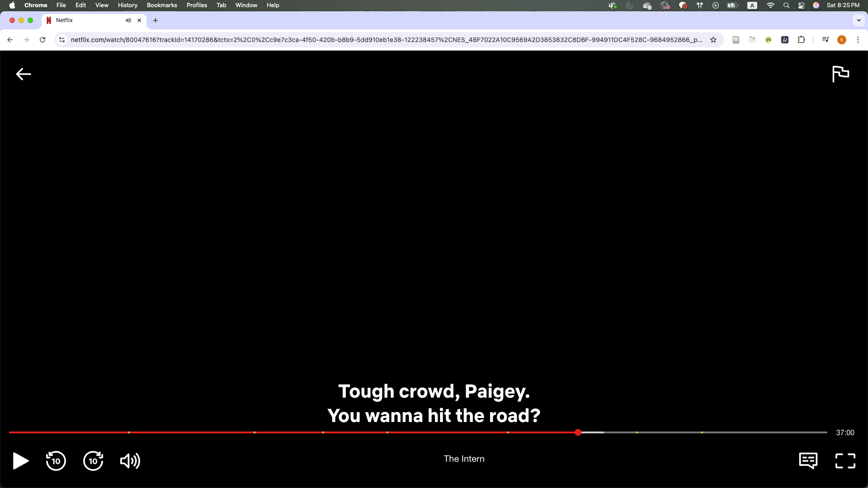The height and width of the screenshot is (488, 868).
Task: Click the volume speaker icon
Action: pyautogui.click(x=130, y=461)
